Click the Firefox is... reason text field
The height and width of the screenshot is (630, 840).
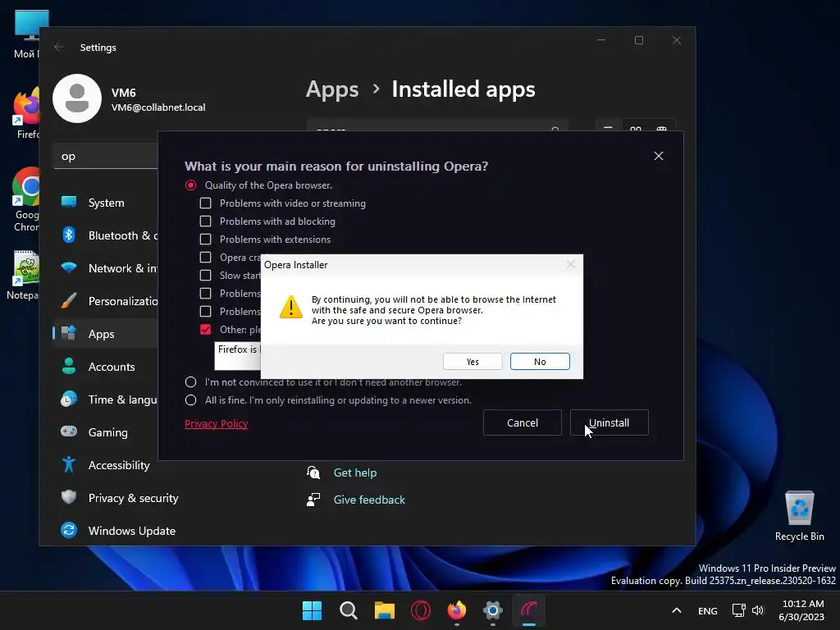pyautogui.click(x=238, y=356)
